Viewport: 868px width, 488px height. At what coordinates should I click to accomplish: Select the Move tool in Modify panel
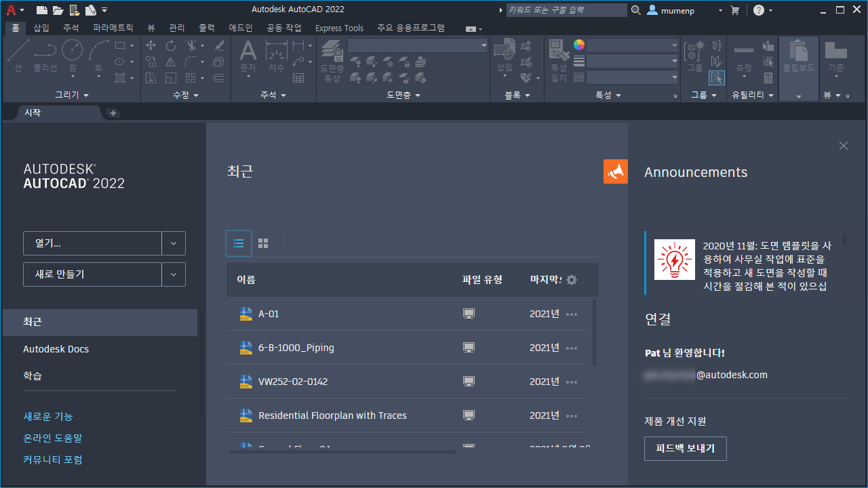tap(151, 45)
